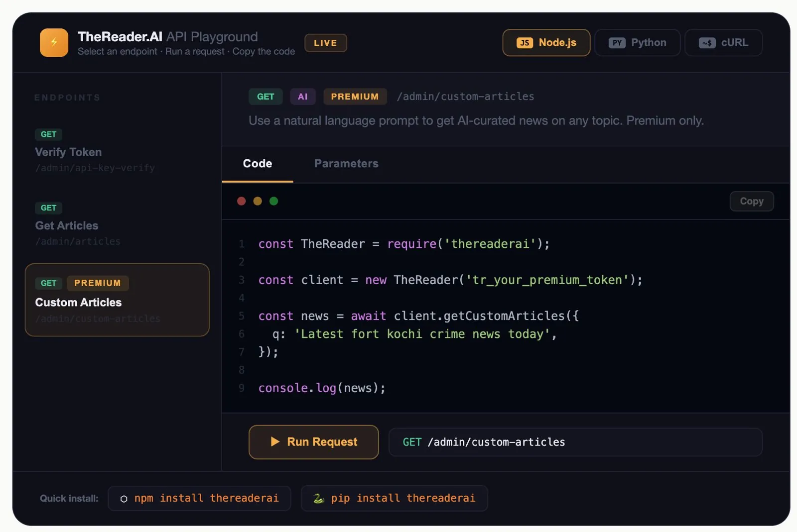The height and width of the screenshot is (532, 797).
Task: Click the GET badge in endpoint header
Action: [x=266, y=97]
